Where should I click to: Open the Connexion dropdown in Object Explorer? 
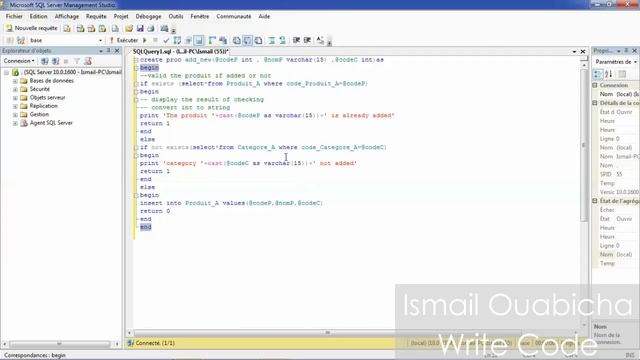(19, 61)
